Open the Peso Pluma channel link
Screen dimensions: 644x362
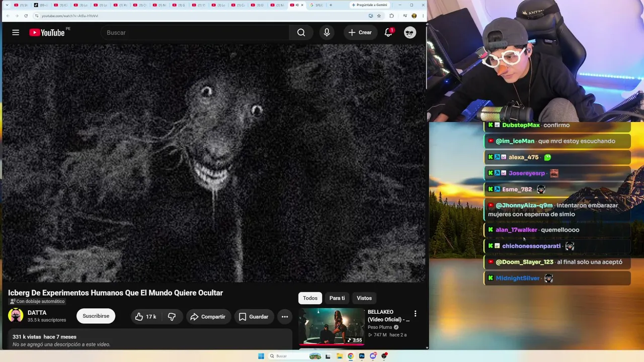click(380, 327)
